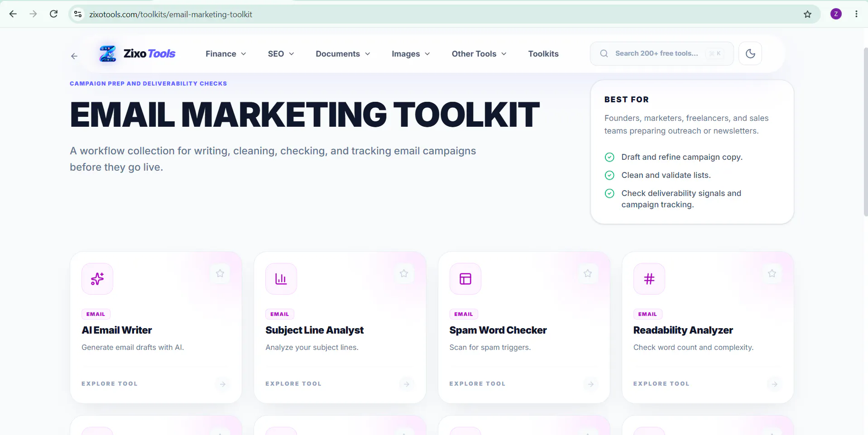The width and height of the screenshot is (868, 435).
Task: Click the Zixo Tools brand name
Action: 149,54
